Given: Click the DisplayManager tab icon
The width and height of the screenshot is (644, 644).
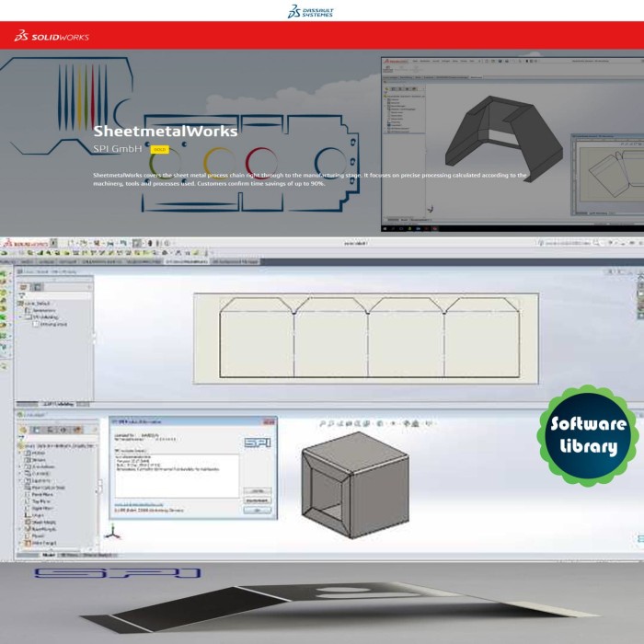Looking at the screenshot, I should tap(77, 430).
